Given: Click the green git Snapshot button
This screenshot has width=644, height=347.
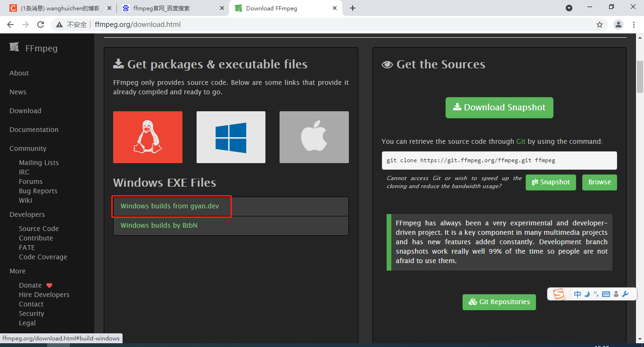Looking at the screenshot, I should coord(551,182).
